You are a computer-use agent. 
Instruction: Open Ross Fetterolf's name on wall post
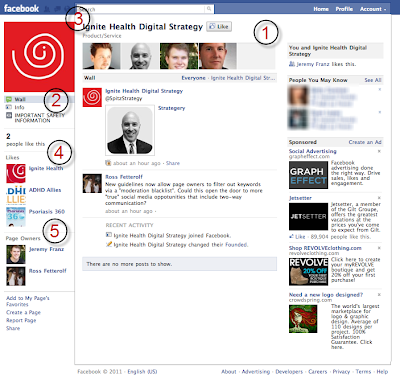pos(124,177)
